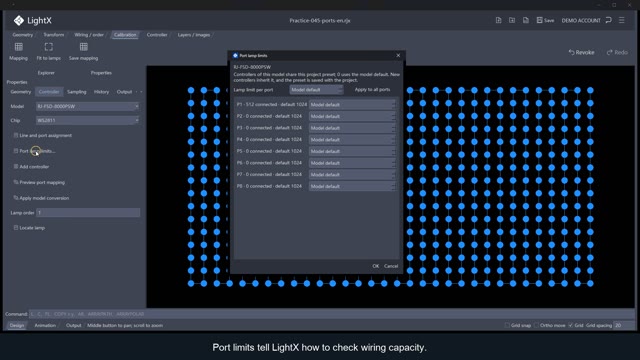Select the Output properties tab
This screenshot has width=640, height=360.
pyautogui.click(x=124, y=92)
